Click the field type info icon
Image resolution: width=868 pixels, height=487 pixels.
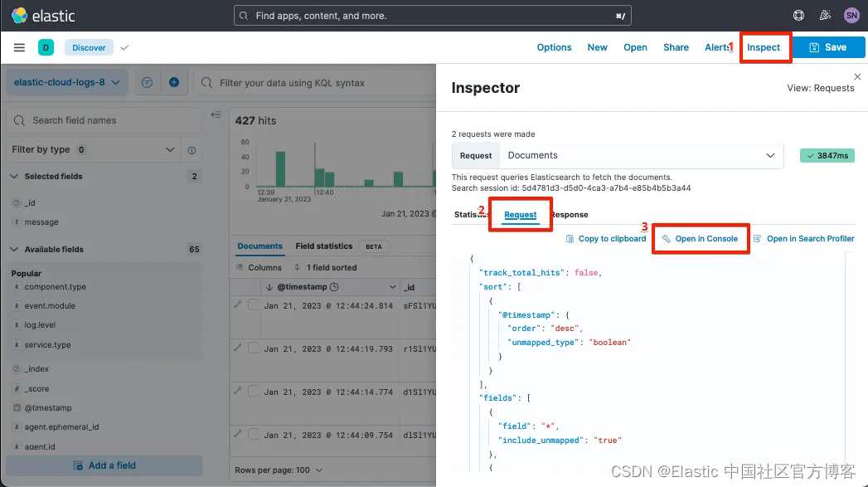tap(192, 150)
